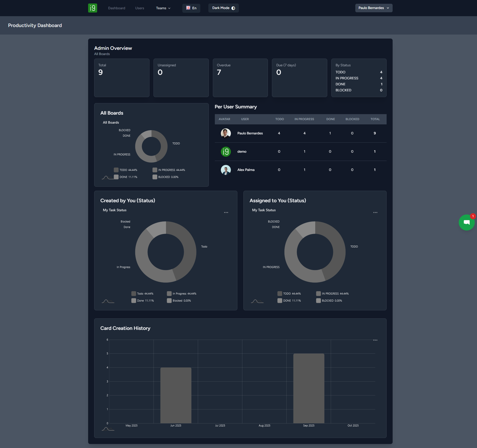The height and width of the screenshot is (448, 477).
Task: Click the demo user's i9 avatar
Action: (x=226, y=151)
